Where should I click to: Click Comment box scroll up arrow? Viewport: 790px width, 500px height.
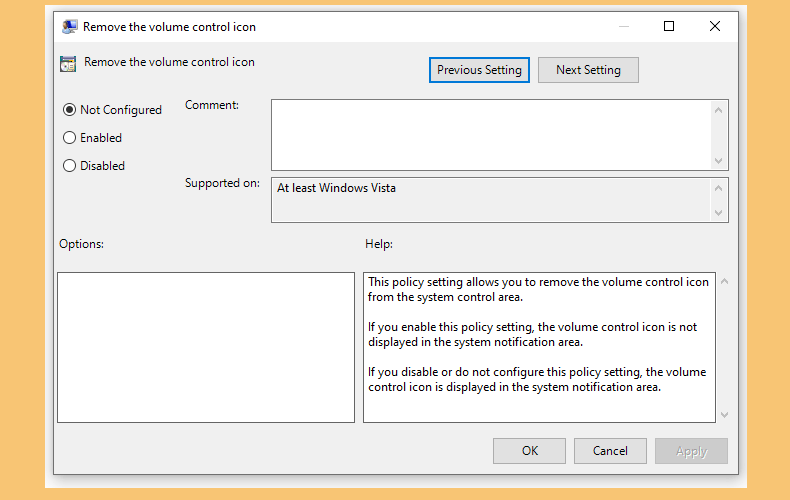coord(718,110)
